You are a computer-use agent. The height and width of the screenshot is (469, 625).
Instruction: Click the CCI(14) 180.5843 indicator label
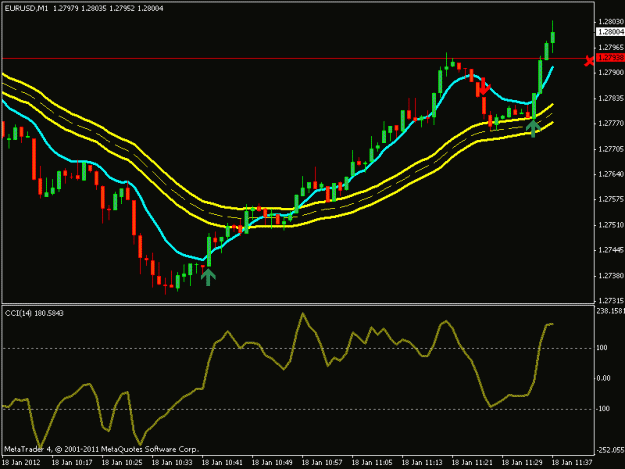tap(34, 313)
